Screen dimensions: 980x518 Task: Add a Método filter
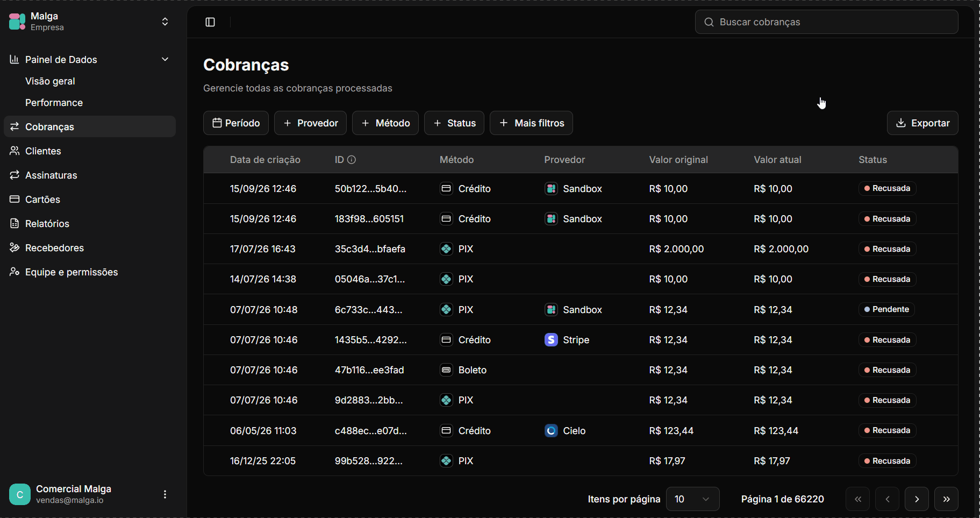click(x=385, y=123)
